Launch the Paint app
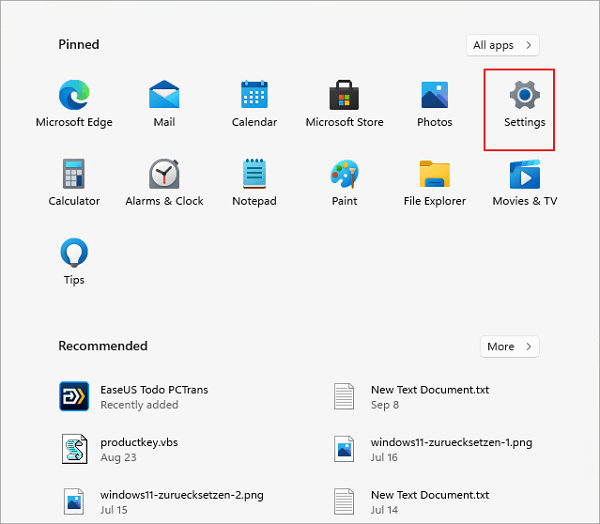Image resolution: width=600 pixels, height=524 pixels. click(344, 175)
